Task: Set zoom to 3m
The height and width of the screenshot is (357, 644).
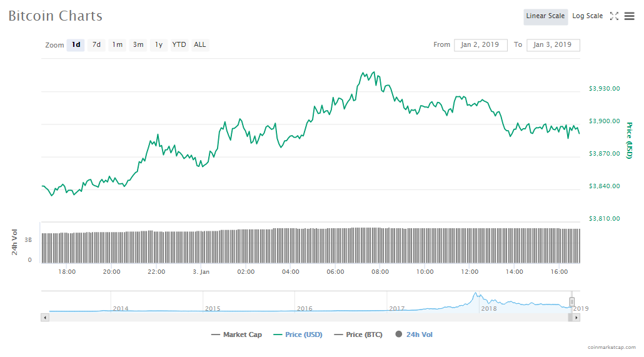Action: 138,45
